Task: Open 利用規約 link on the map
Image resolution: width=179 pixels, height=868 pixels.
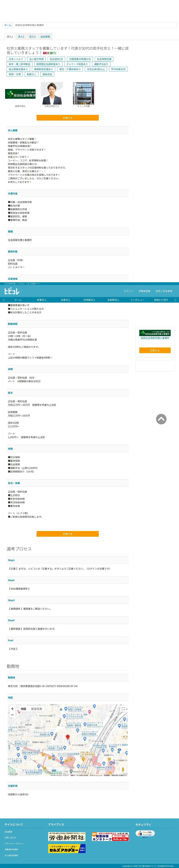Action: (107, 775)
